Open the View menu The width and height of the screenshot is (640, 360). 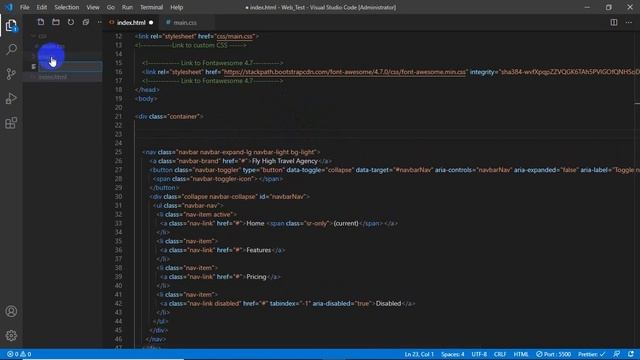click(x=93, y=7)
